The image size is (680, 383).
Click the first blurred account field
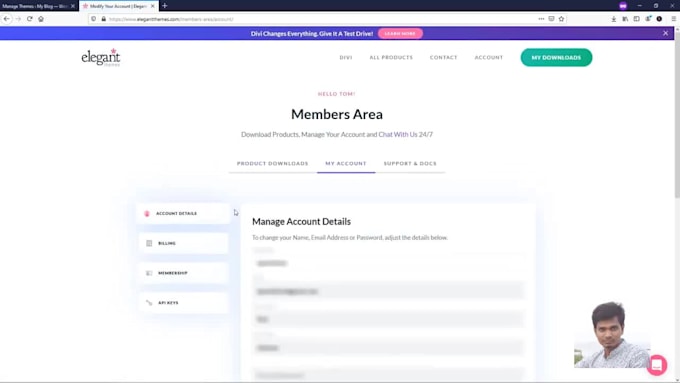coord(389,263)
